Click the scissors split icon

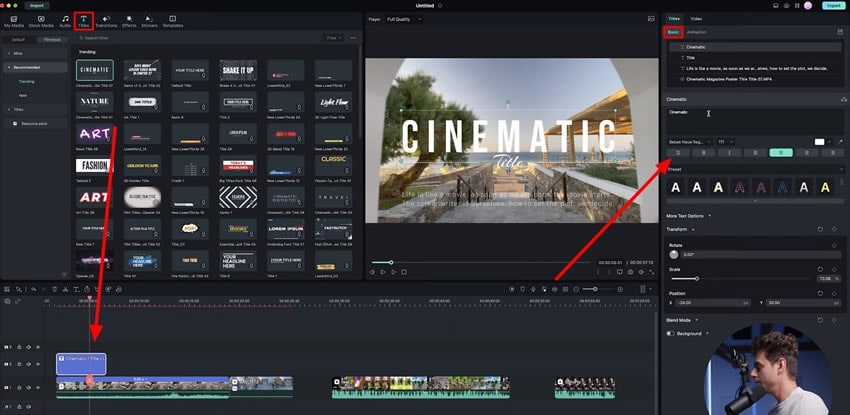tap(65, 289)
